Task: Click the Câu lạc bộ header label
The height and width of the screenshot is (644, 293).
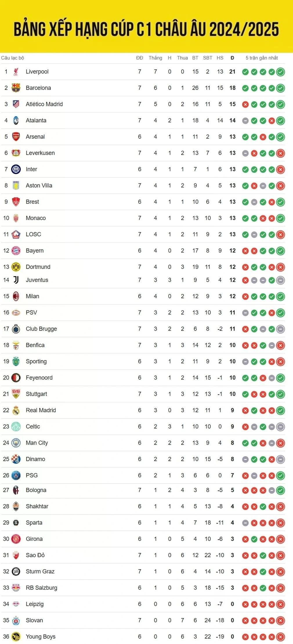Action: coord(12,58)
